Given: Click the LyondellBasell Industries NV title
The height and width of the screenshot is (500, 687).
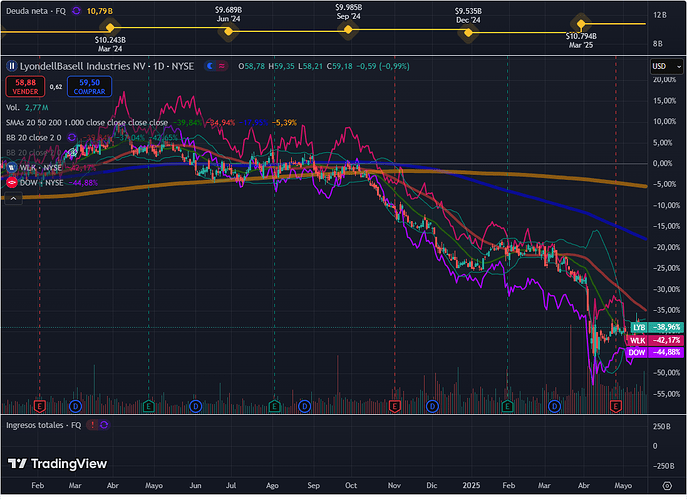Looking at the screenshot, I should (x=82, y=66).
